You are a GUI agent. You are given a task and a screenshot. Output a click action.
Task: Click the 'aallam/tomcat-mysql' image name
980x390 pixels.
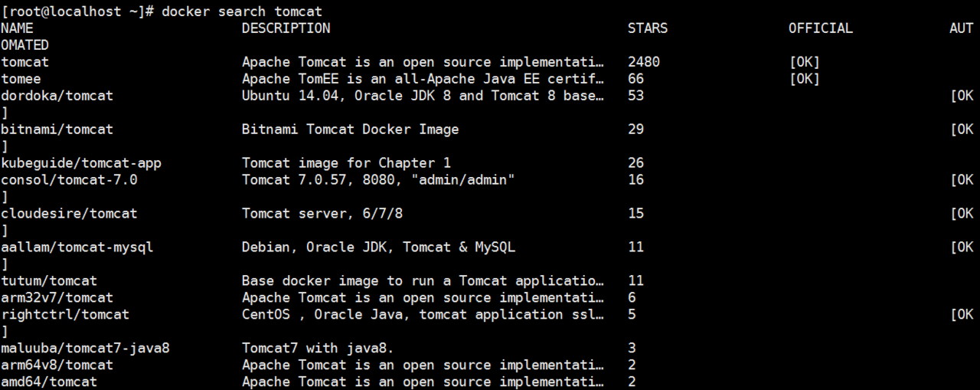77,247
